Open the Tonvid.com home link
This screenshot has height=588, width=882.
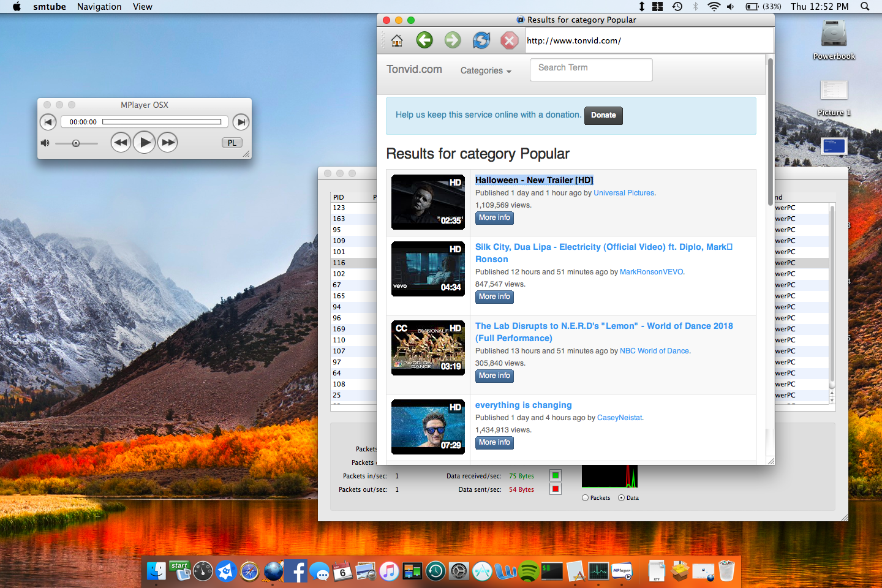click(x=414, y=69)
